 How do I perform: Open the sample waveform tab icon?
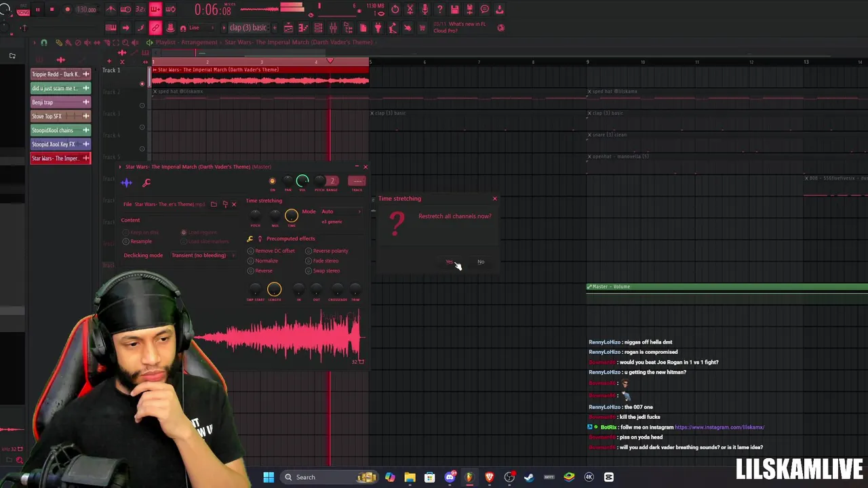click(x=126, y=182)
